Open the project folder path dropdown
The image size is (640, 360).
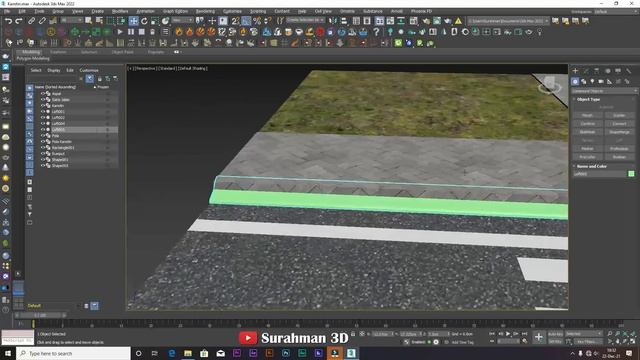(509, 20)
